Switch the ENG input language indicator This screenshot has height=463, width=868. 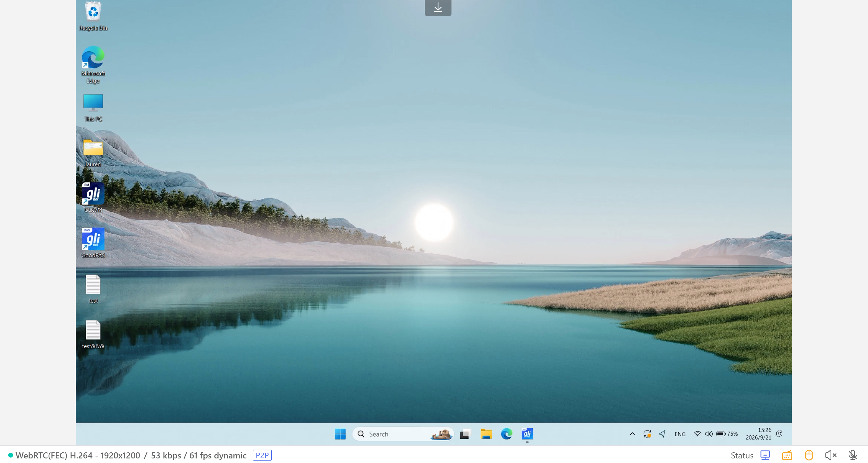pos(680,434)
